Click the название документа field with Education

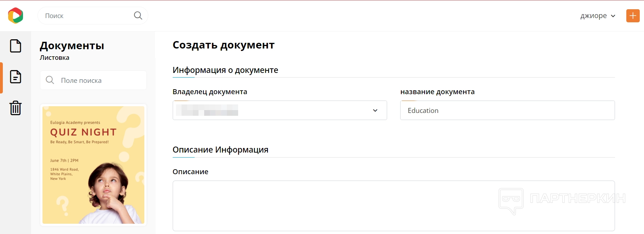tap(507, 110)
